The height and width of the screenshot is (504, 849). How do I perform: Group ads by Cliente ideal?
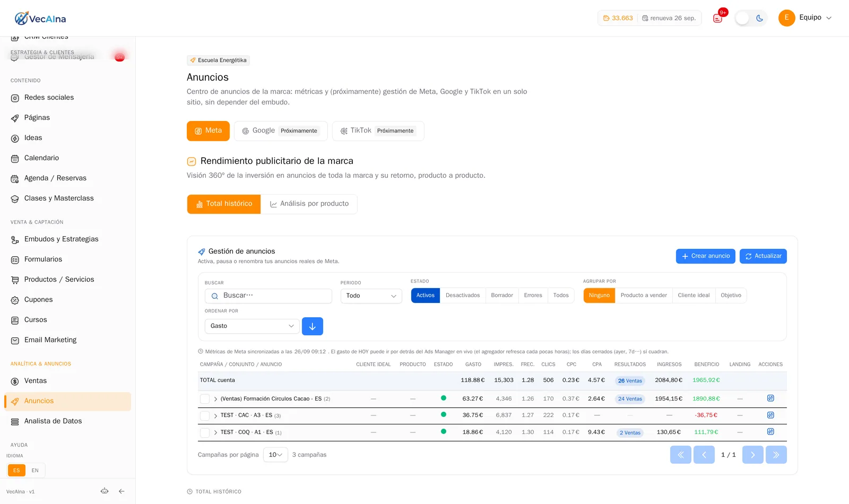(x=694, y=296)
